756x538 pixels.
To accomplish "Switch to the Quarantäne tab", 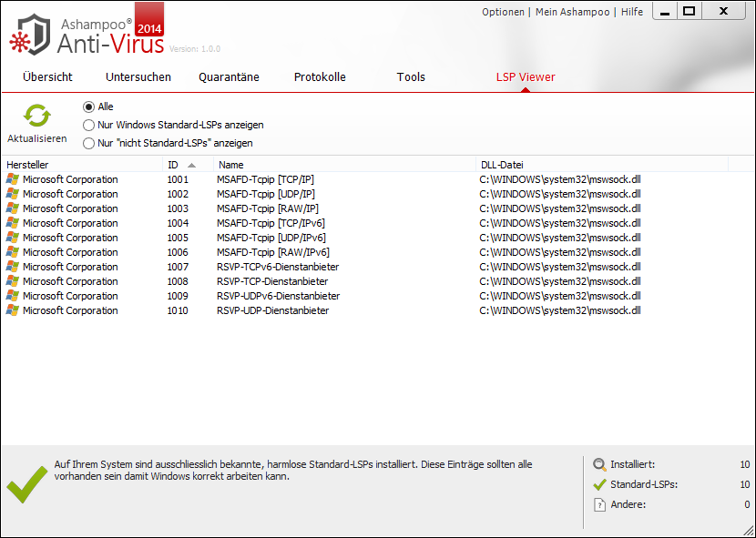I will click(229, 77).
